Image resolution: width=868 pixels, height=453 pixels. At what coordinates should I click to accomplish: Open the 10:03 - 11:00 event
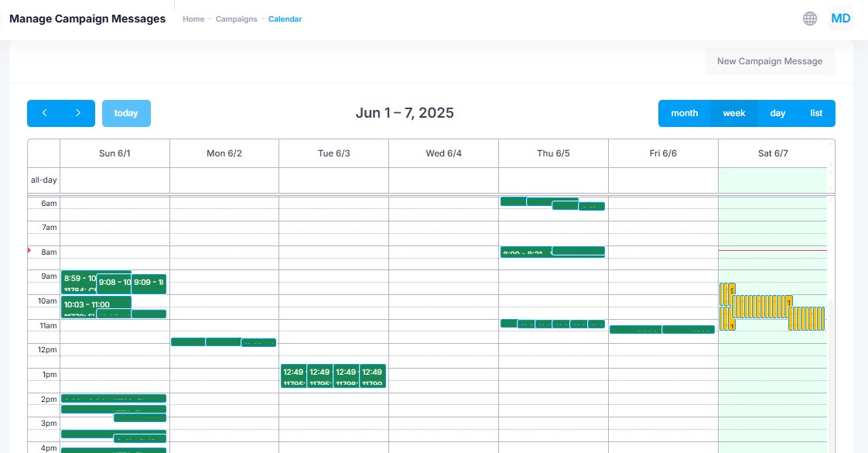point(97,303)
